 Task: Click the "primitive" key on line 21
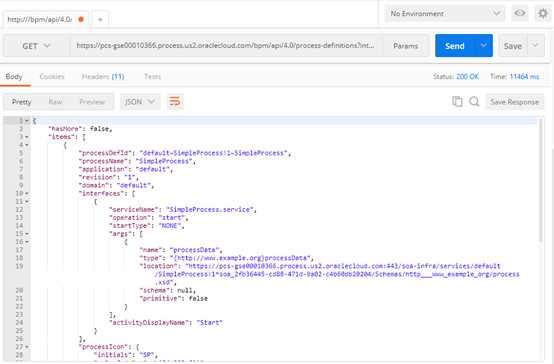point(159,299)
